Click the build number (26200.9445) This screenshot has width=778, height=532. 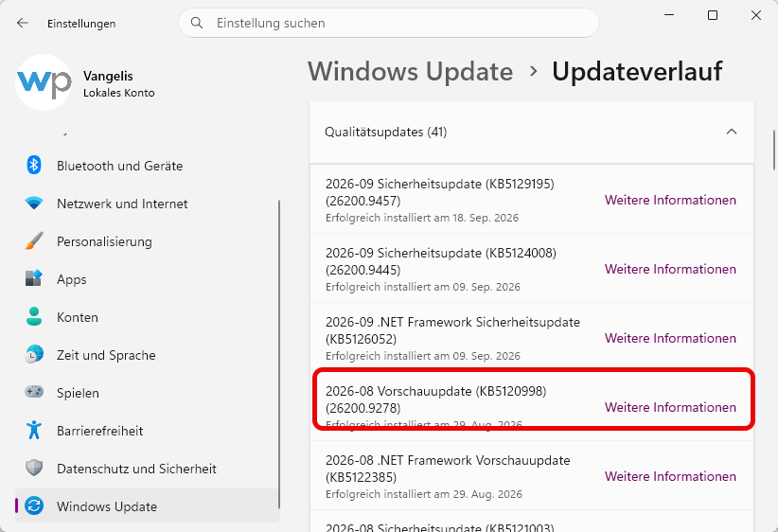[362, 270]
